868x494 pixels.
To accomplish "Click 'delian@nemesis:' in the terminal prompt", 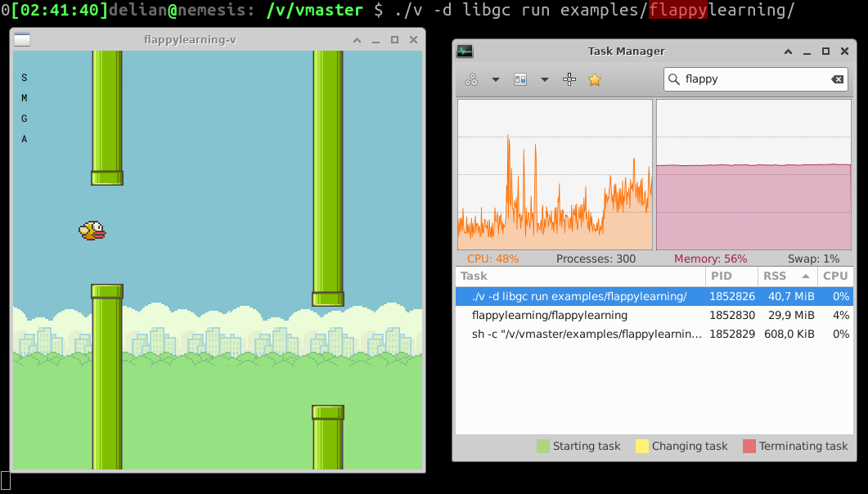I will point(182,10).
